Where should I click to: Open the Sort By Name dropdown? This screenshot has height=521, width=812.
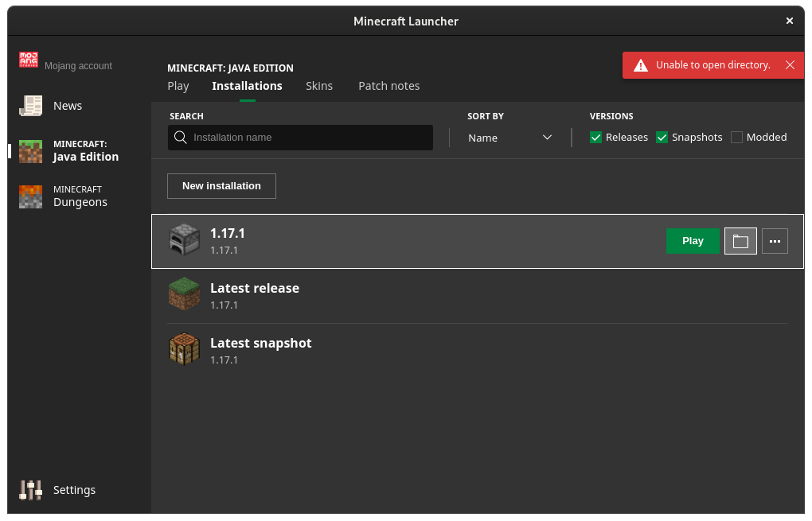click(x=510, y=138)
